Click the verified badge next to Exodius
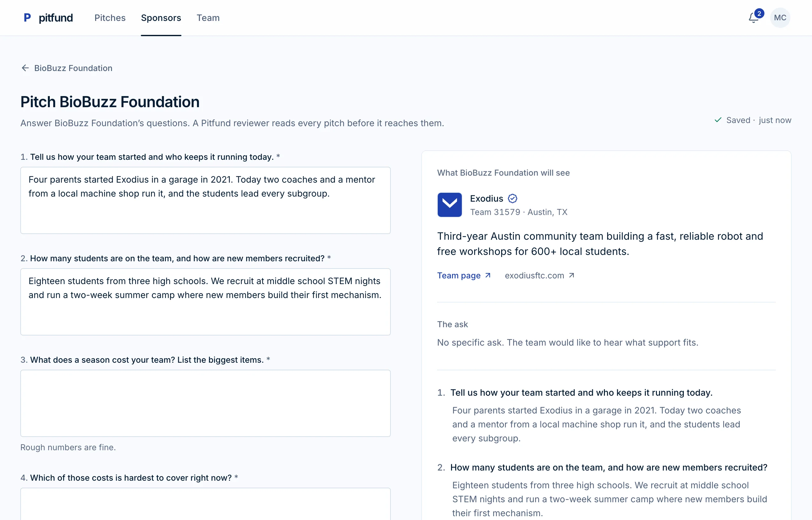This screenshot has height=520, width=812. [512, 198]
